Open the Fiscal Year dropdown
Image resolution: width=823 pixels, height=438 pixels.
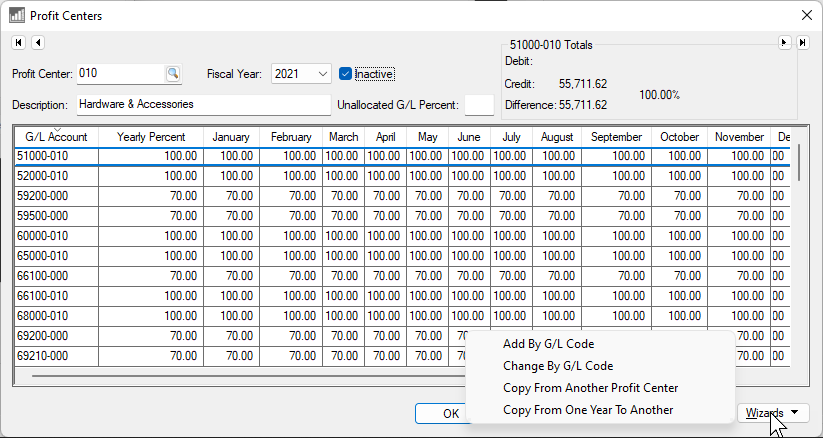coord(323,74)
